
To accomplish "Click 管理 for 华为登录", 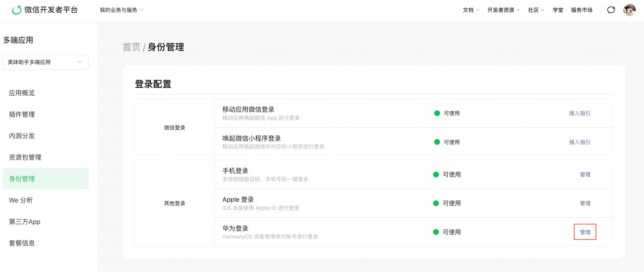I will click(x=585, y=232).
